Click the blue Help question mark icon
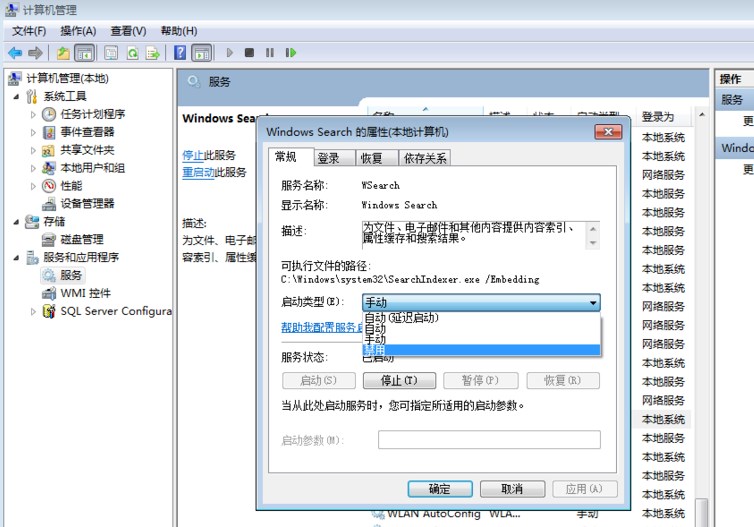 (x=180, y=53)
